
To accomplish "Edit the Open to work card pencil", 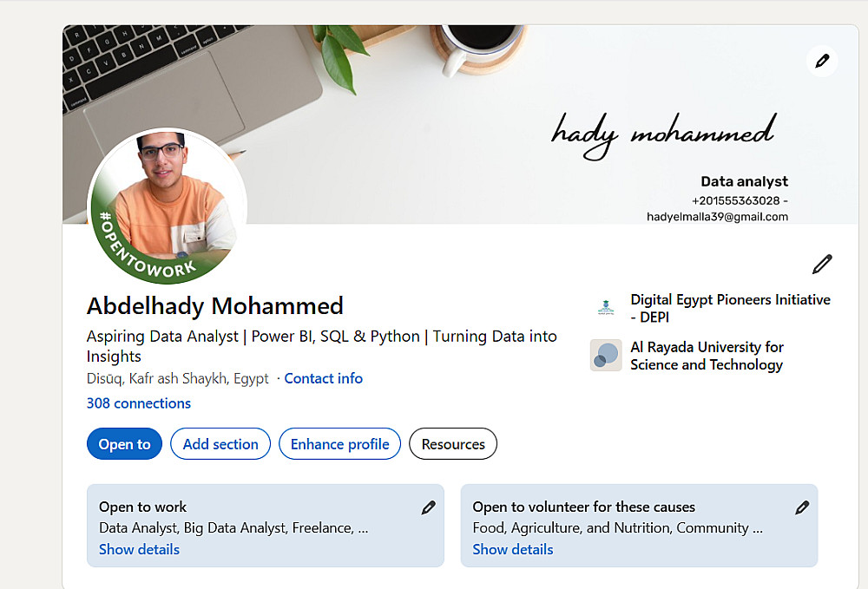I will pyautogui.click(x=428, y=507).
